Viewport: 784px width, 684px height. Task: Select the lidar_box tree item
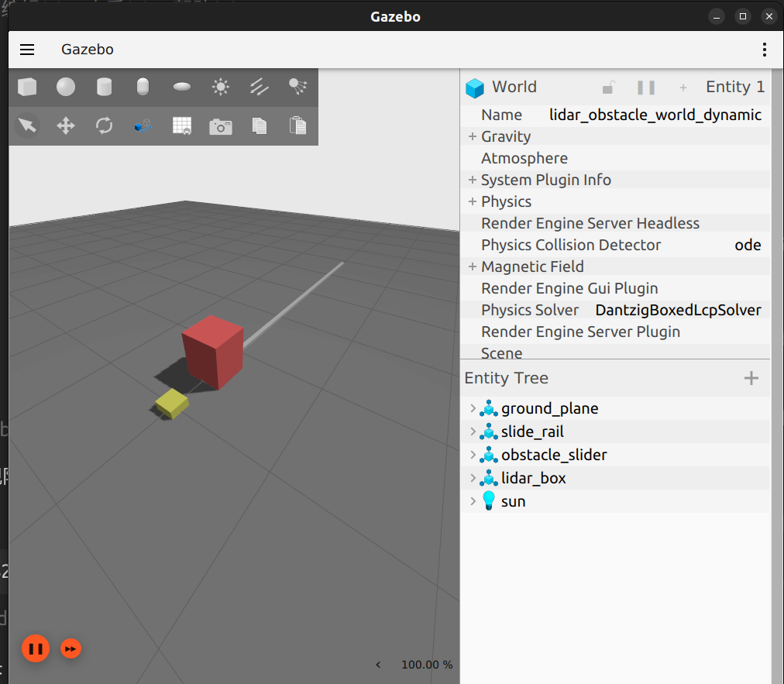tap(534, 478)
